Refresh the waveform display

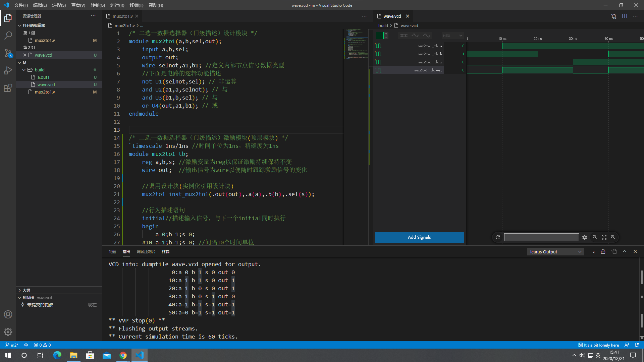pos(498,237)
